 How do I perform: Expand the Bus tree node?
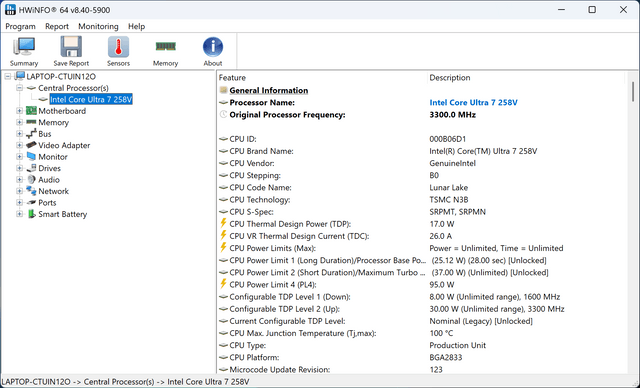20,133
